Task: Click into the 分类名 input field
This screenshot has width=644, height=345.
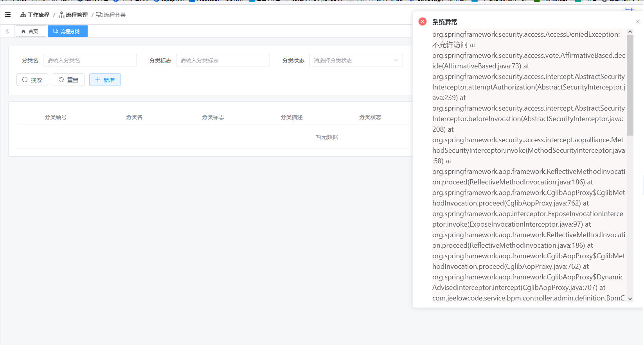Action: pos(90,61)
